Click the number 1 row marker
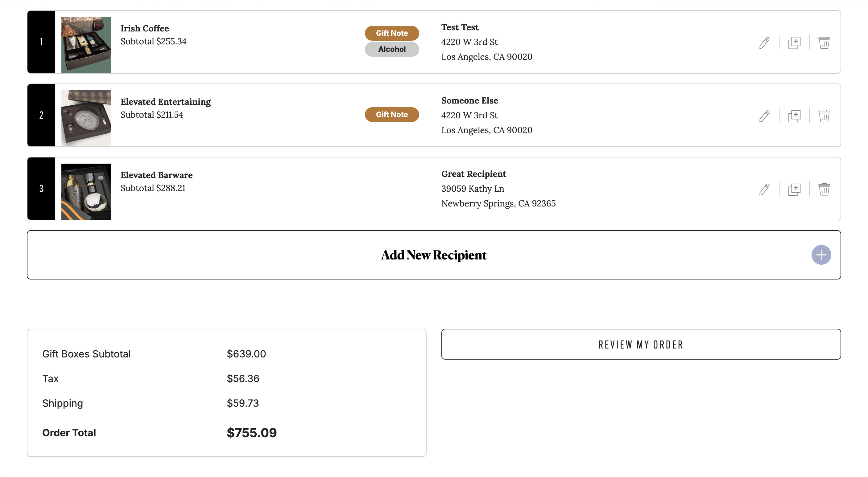 [41, 42]
